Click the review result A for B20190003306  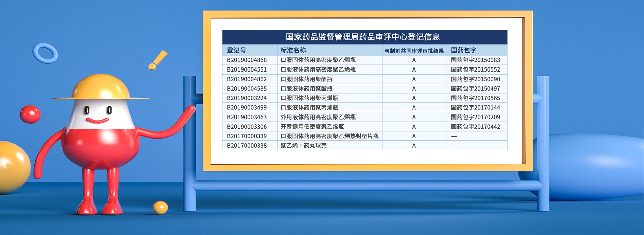[414, 127]
